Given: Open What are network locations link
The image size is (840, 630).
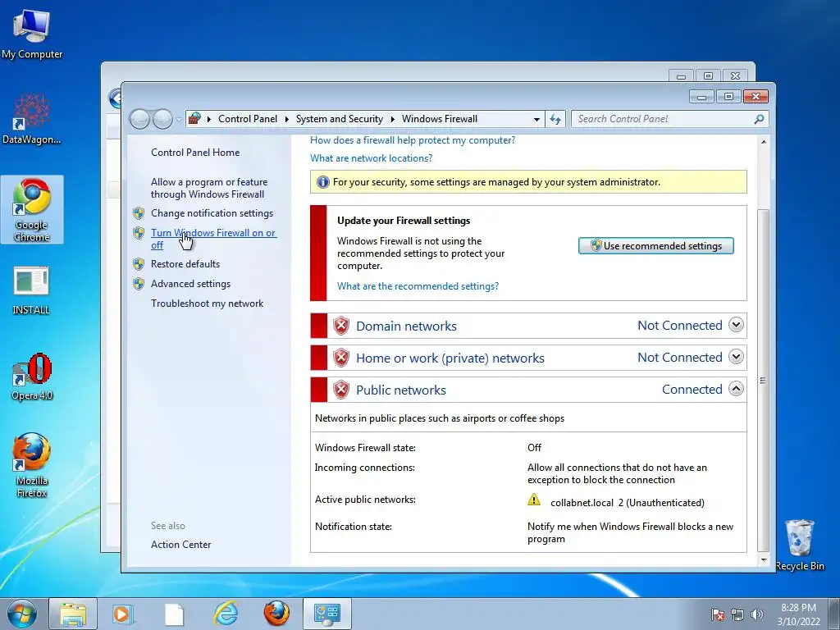Looking at the screenshot, I should pos(372,158).
